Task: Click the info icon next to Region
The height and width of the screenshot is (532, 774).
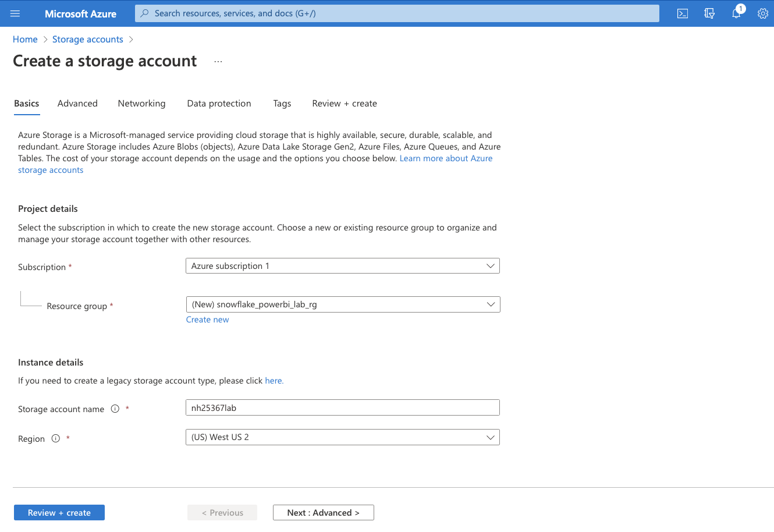Action: (x=56, y=438)
